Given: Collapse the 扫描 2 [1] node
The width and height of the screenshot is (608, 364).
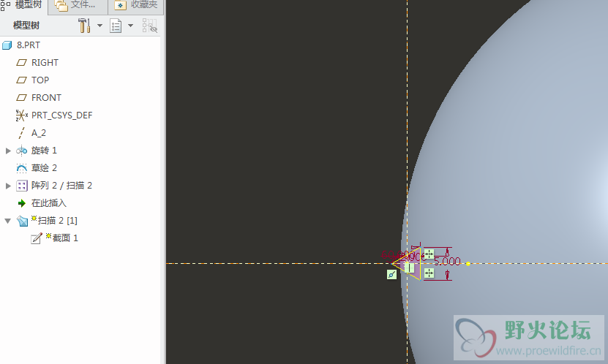Looking at the screenshot, I should tap(8, 221).
